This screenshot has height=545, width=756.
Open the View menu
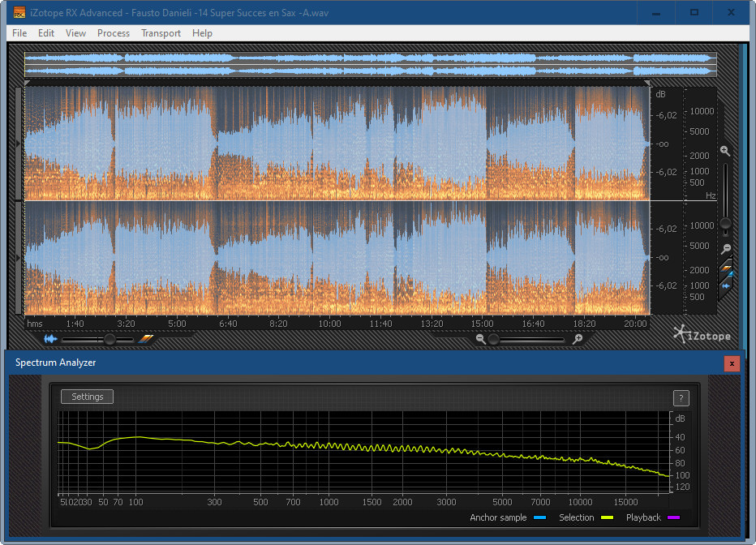click(75, 33)
